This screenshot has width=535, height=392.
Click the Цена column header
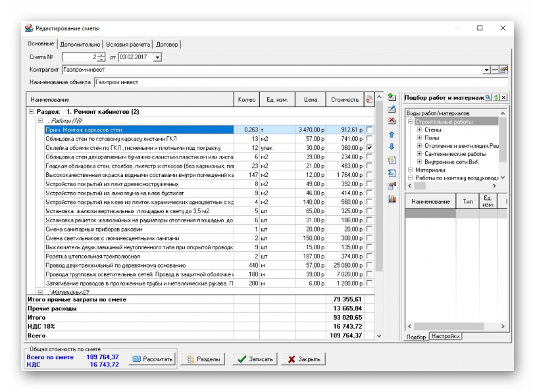point(311,99)
